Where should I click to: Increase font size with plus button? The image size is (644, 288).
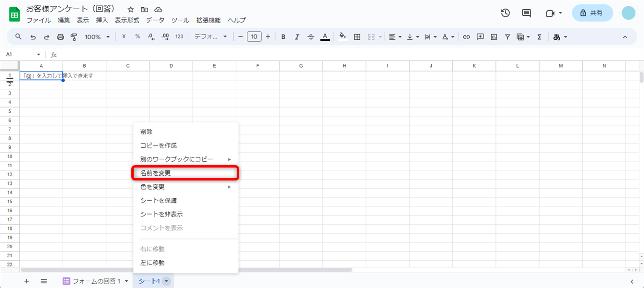(268, 36)
